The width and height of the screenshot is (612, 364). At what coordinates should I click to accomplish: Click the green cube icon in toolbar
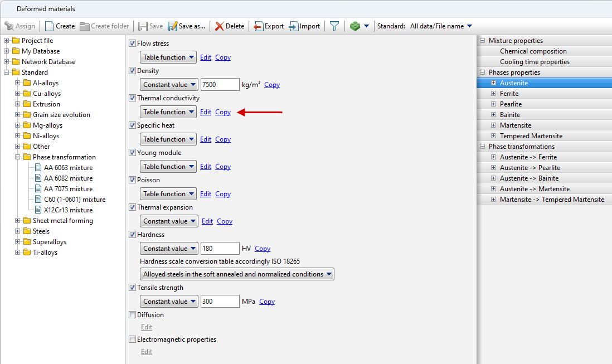click(x=355, y=26)
